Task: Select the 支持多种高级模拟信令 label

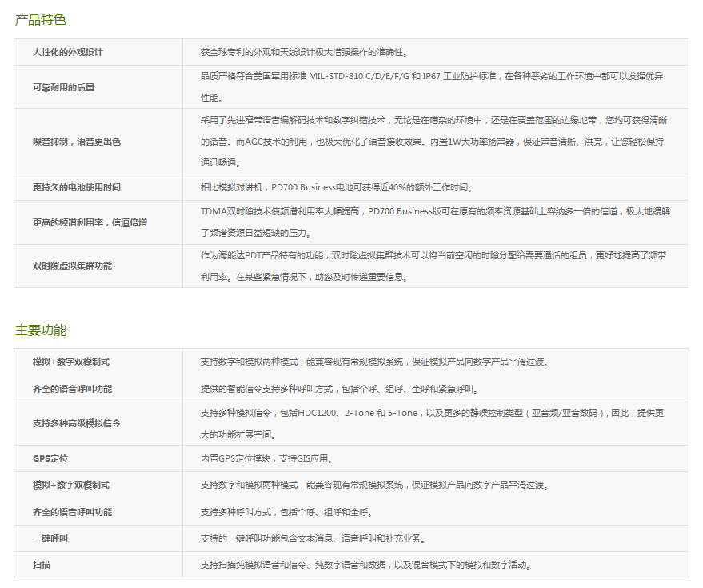Action: pos(77,423)
